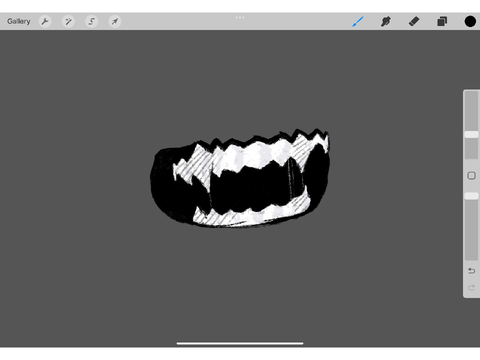Screen dimensions: 480x360
Task: Open the Adjustments magic wand menu
Action: coord(68,21)
